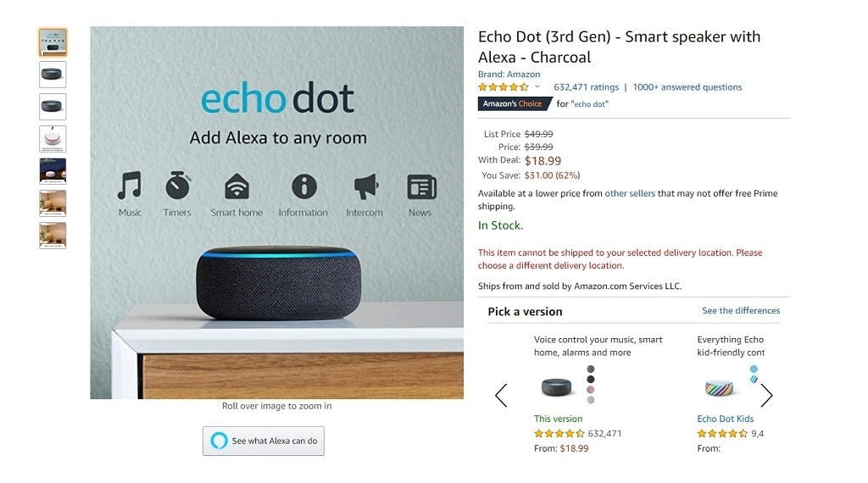This screenshot has height=483, width=868.
Task: Click the other sellers link
Action: tap(630, 193)
